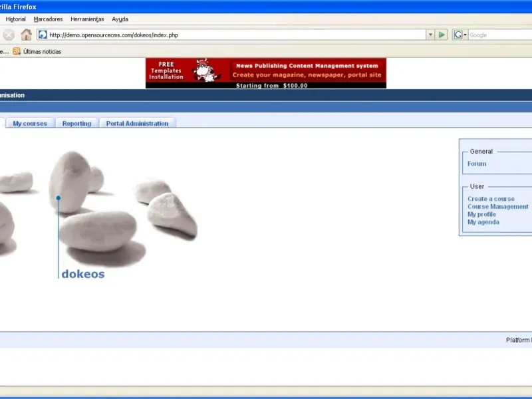Open the Ayuda menu
Screen dimensions: 532x399
pyautogui.click(x=120, y=19)
